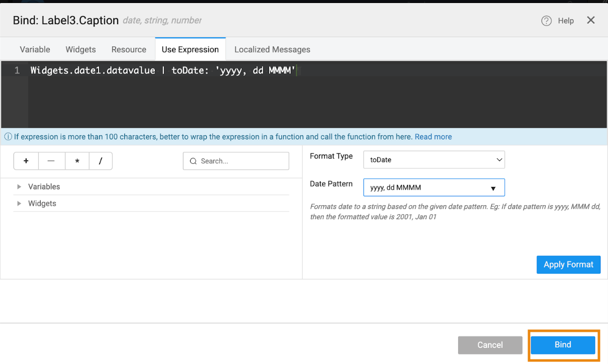The height and width of the screenshot is (364, 608).
Task: Switch to the Localized Messages tab
Action: pyautogui.click(x=272, y=49)
